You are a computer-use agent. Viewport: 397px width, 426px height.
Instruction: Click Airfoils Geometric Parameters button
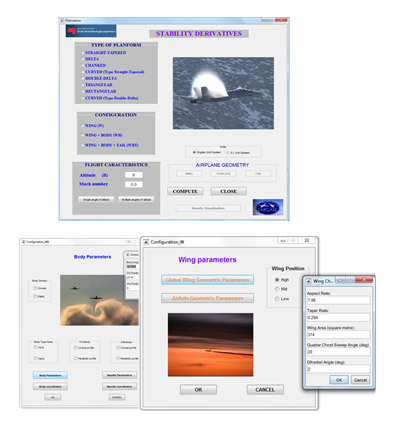tap(207, 298)
